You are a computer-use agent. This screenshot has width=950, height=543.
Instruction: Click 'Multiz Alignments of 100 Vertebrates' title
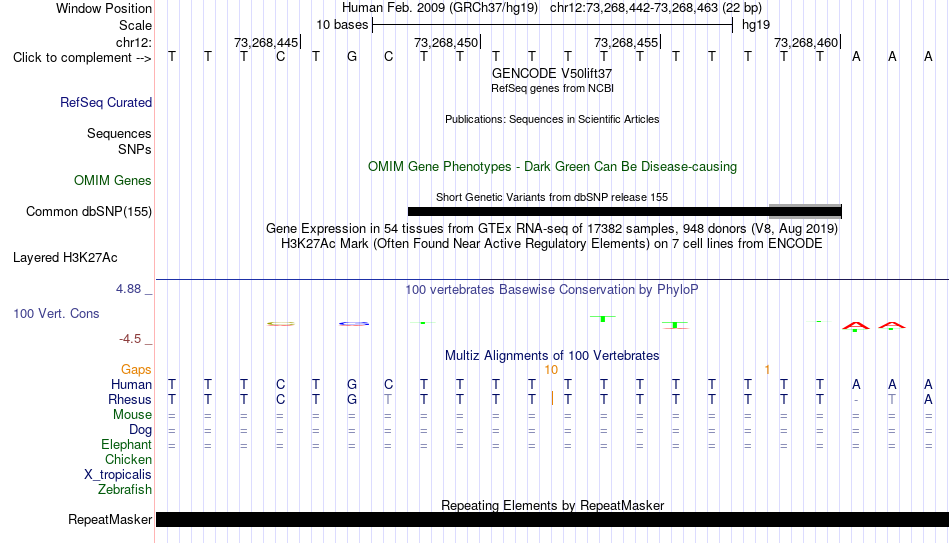click(552, 356)
